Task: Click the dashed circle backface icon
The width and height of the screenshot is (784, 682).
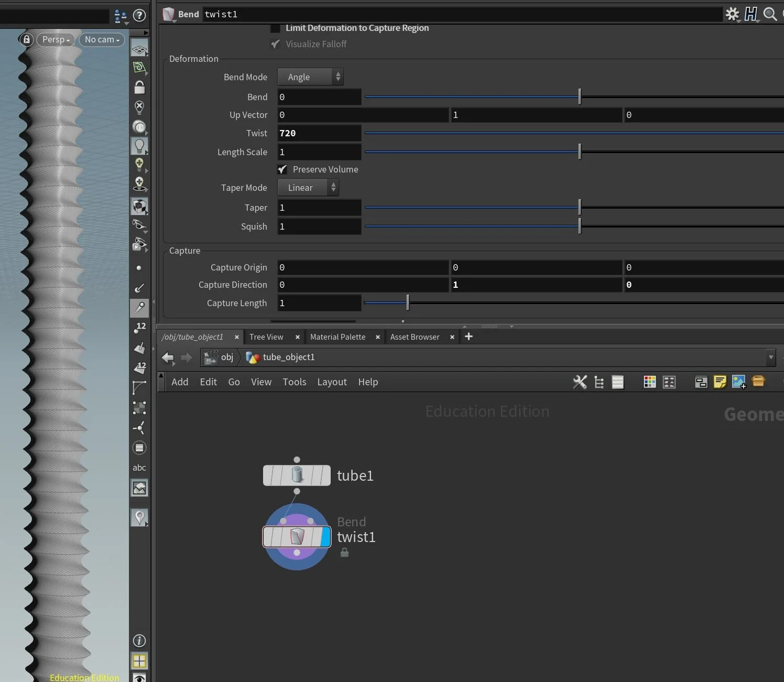Action: point(139,448)
